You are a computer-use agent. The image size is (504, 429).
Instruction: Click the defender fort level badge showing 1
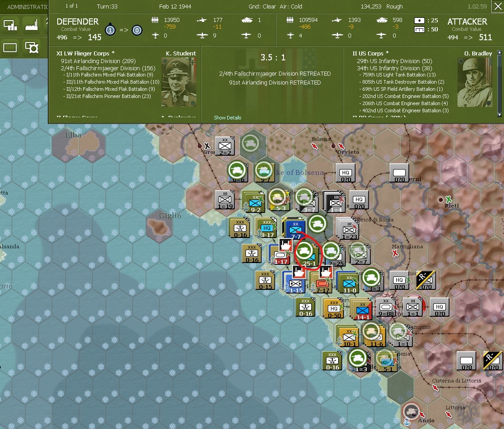[110, 30]
